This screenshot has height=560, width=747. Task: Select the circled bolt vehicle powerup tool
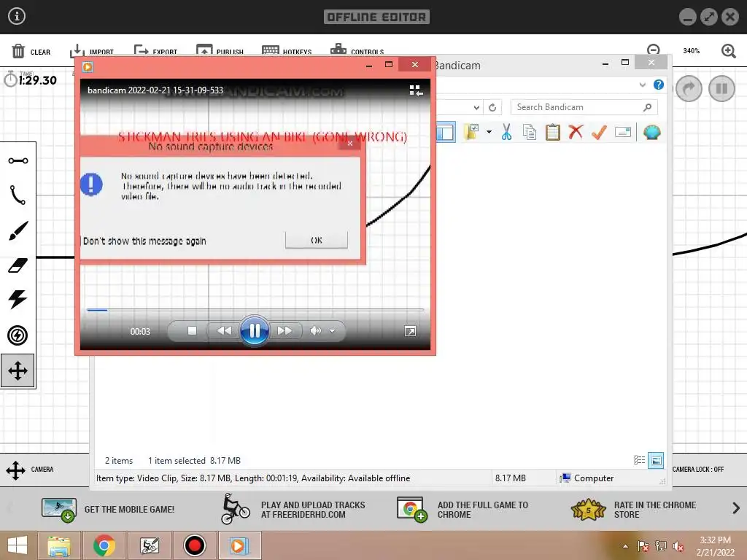[18, 335]
